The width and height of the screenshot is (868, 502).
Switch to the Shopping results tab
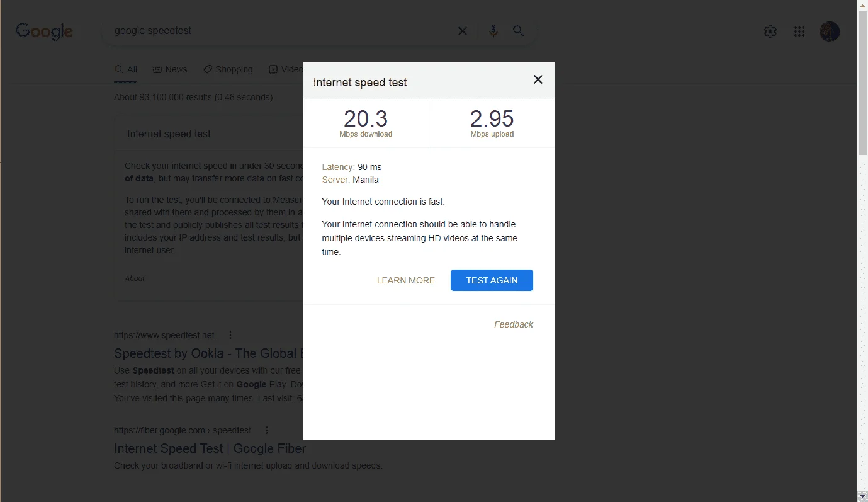[x=228, y=70]
